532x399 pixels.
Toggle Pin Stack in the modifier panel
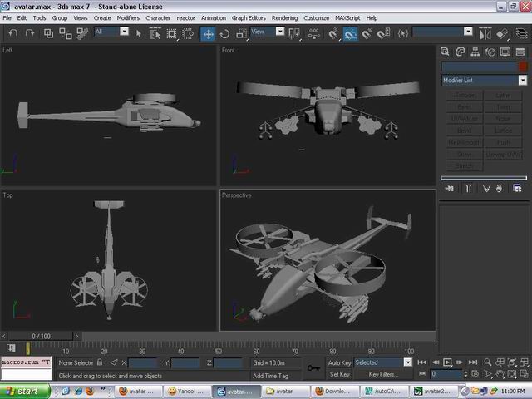[450, 189]
